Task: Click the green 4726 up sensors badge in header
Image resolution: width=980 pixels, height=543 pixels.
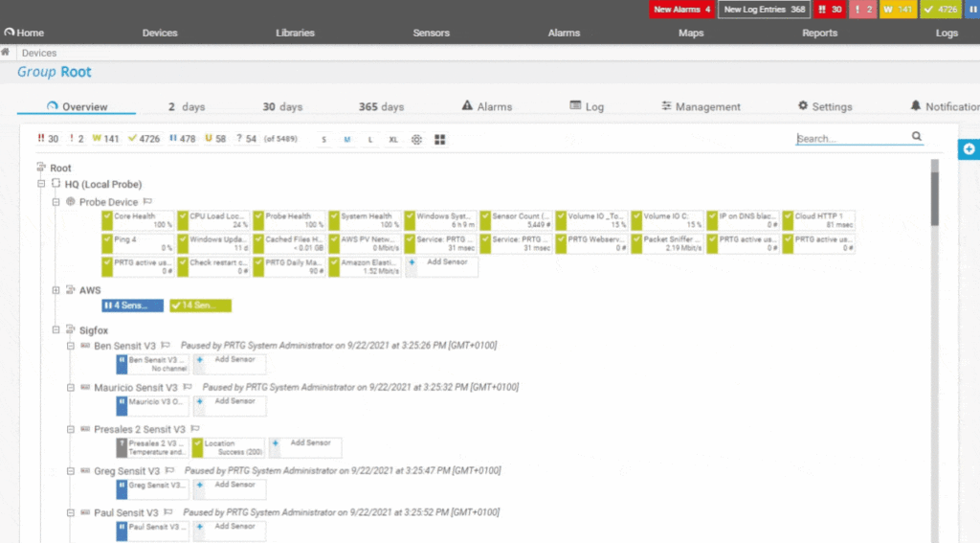Action: [941, 10]
